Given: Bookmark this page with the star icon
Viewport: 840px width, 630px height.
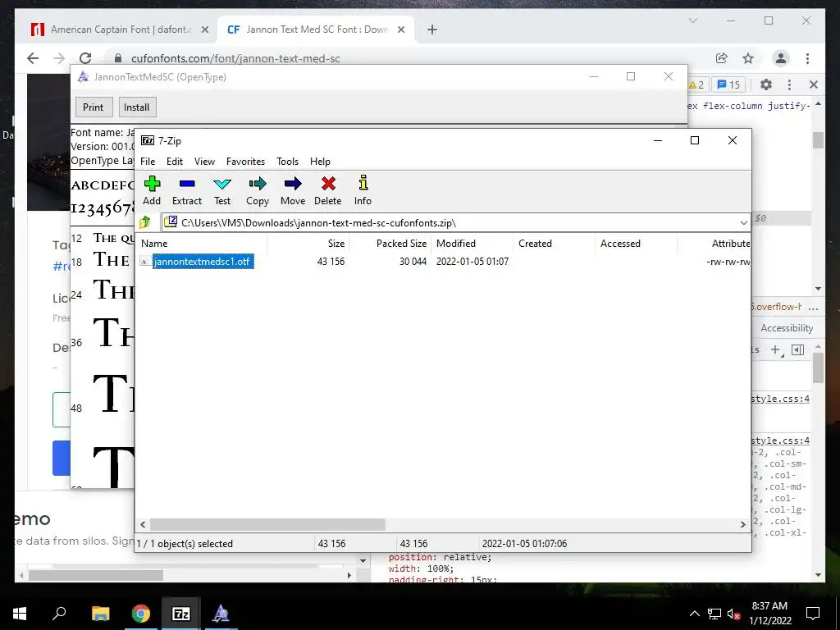Looking at the screenshot, I should click(748, 58).
